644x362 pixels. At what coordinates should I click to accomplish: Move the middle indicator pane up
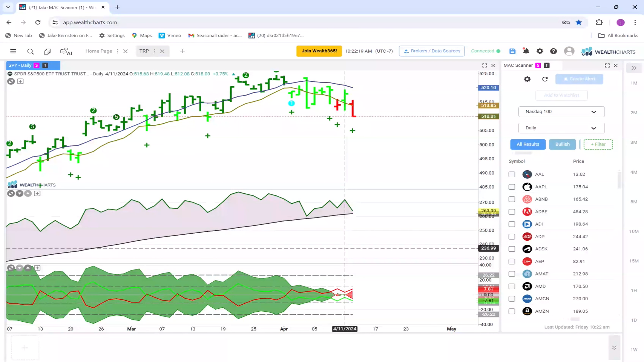point(28,193)
